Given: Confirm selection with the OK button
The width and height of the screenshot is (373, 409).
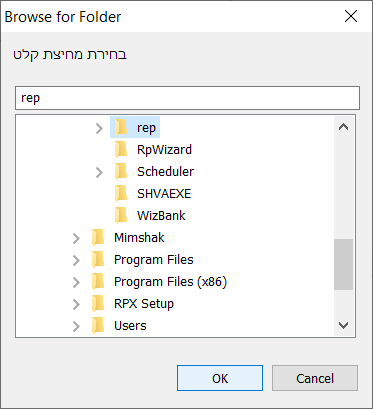Looking at the screenshot, I should coord(220,378).
